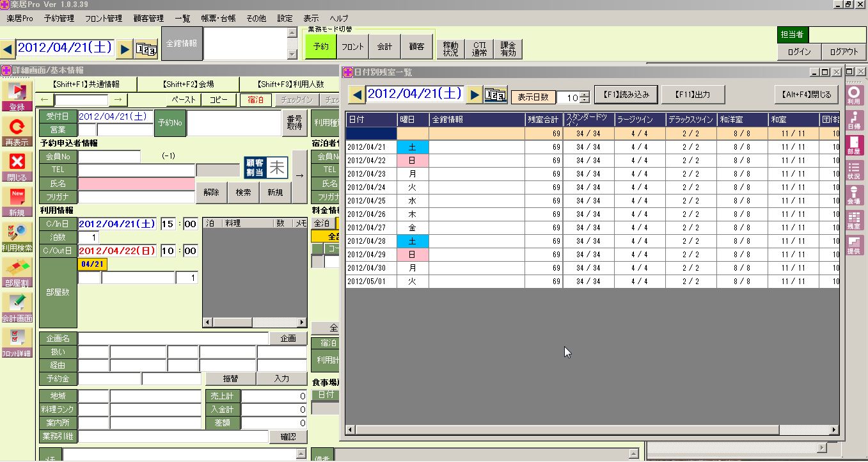Click left arrow button above 受付日
The width and height of the screenshot is (868, 462).
coord(44,100)
